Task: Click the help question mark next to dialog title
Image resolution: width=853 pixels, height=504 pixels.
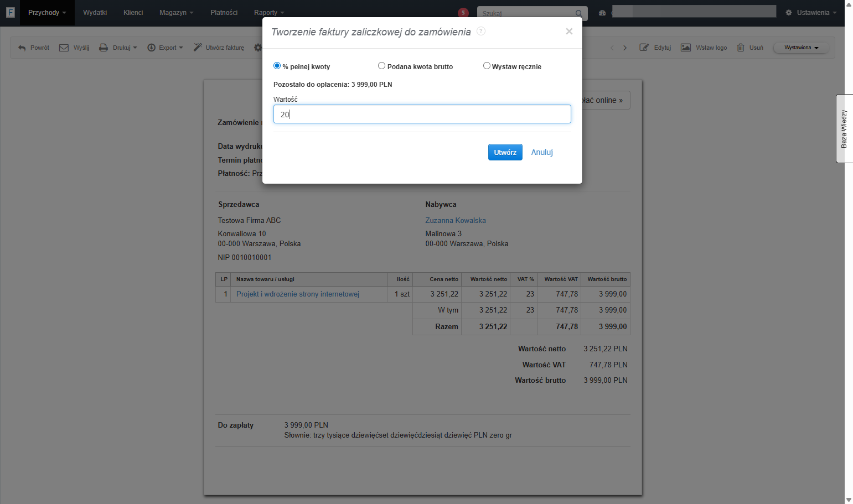Action: 481,31
